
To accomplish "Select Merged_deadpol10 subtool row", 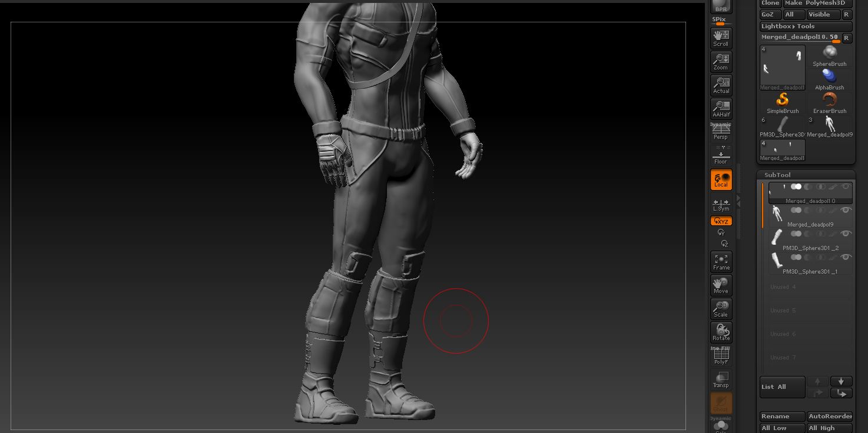I will click(810, 193).
